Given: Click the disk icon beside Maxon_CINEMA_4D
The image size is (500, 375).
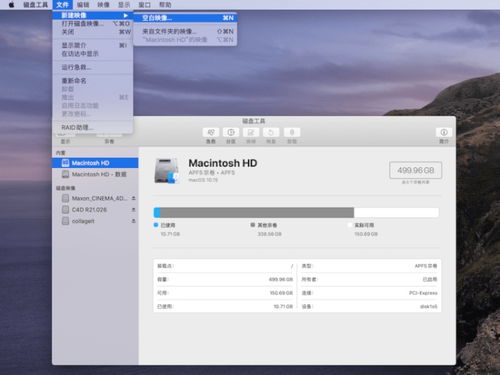Looking at the screenshot, I should pyautogui.click(x=66, y=198).
